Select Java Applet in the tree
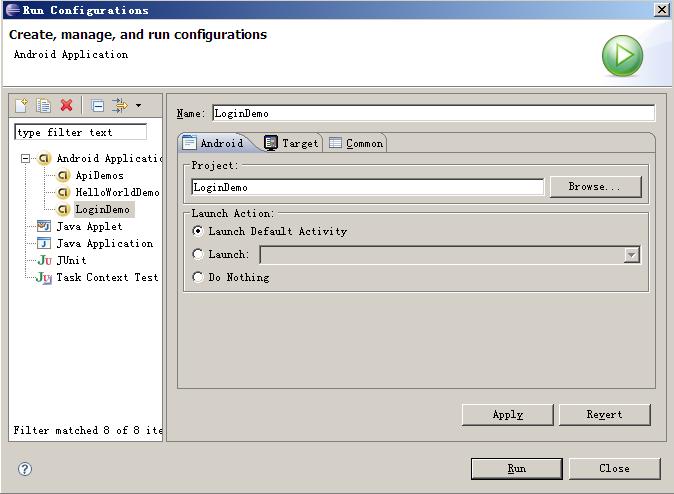 click(x=89, y=226)
